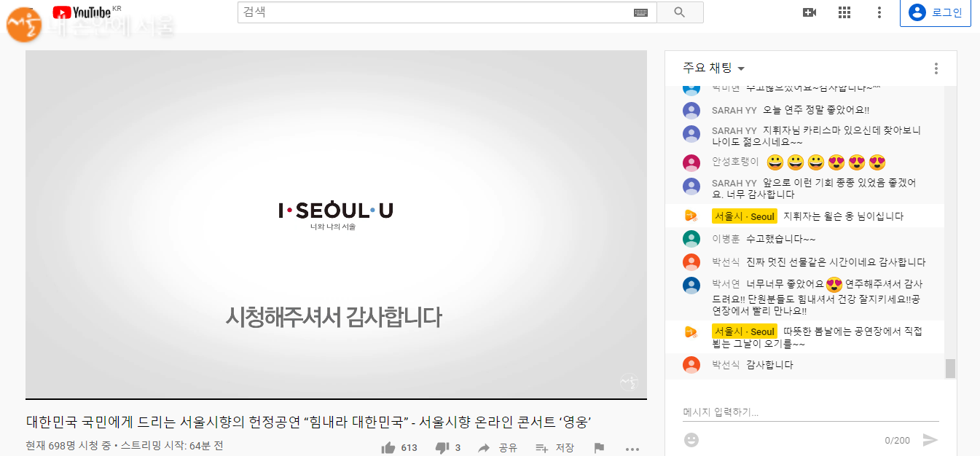Open the 저장 save-to-playlist menu
Screen dimensions: 980x456
click(x=554, y=447)
